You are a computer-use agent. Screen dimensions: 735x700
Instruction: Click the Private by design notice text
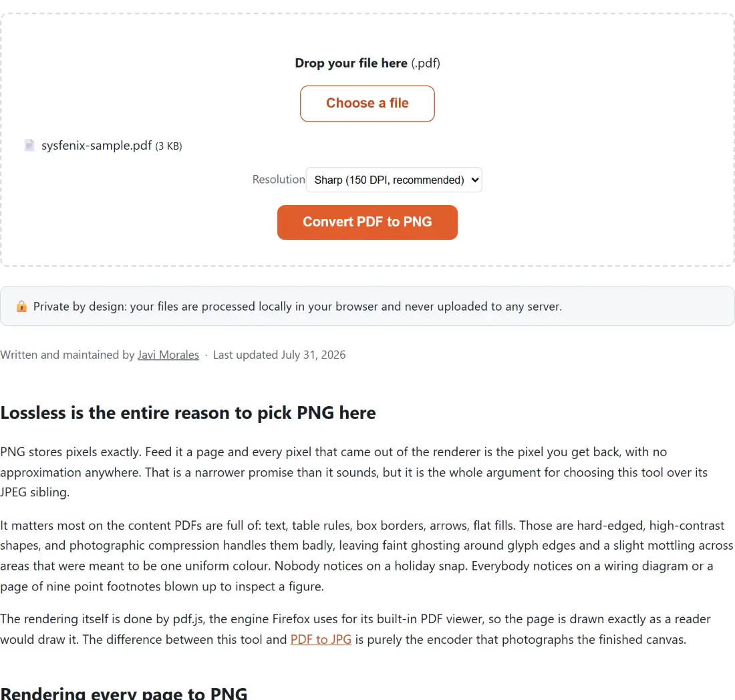297,307
